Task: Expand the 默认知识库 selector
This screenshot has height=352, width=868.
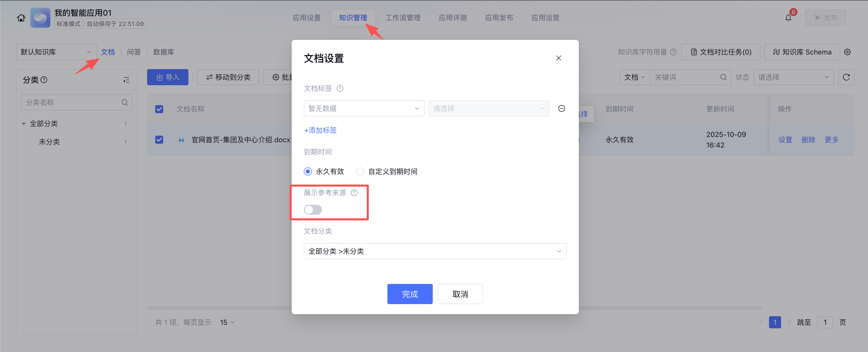Action: (56, 52)
